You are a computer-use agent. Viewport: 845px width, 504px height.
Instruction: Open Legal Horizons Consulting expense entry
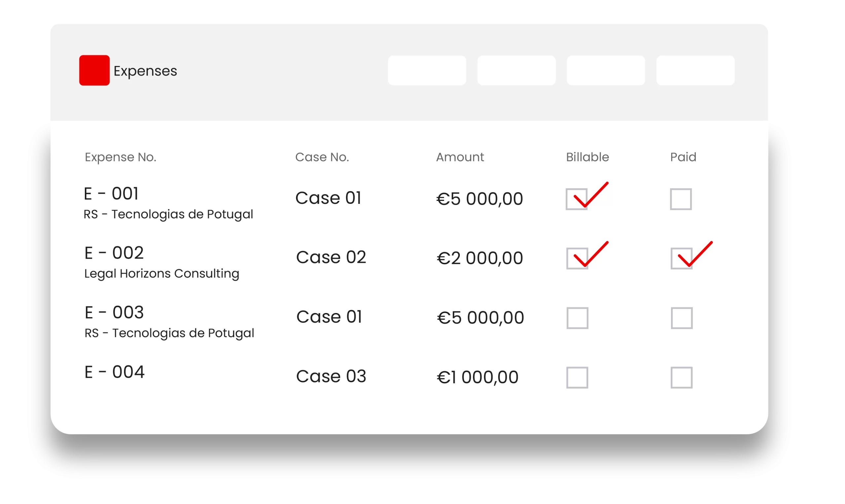(x=161, y=273)
